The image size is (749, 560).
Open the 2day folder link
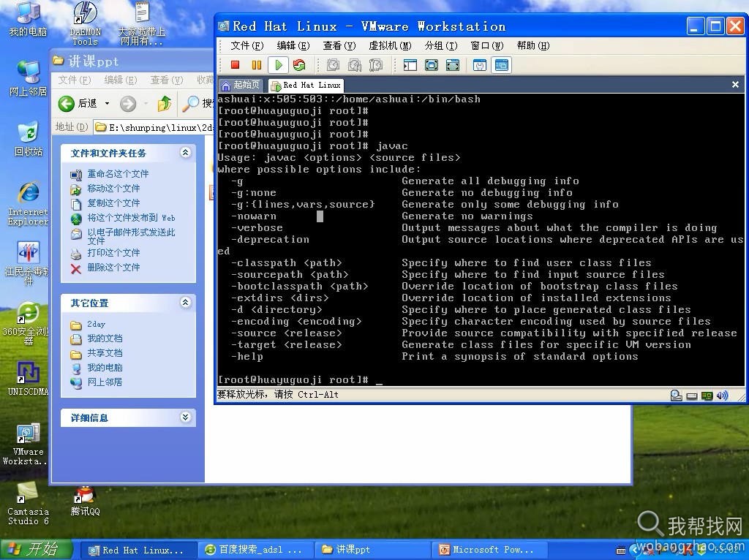(96, 324)
